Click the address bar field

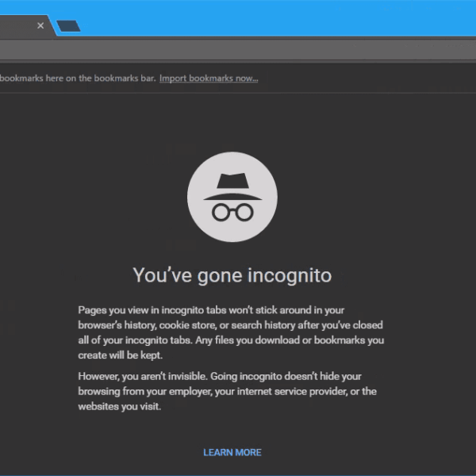(x=238, y=49)
